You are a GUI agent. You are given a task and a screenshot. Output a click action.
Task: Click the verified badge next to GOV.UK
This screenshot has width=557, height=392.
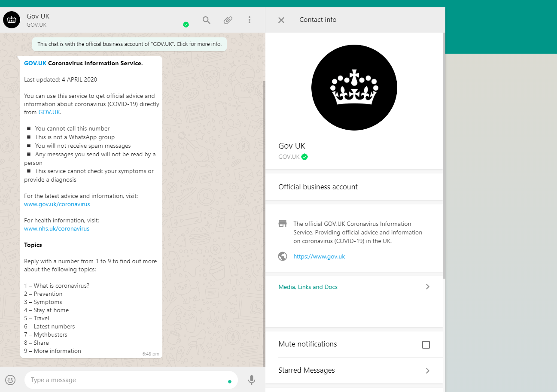(304, 157)
